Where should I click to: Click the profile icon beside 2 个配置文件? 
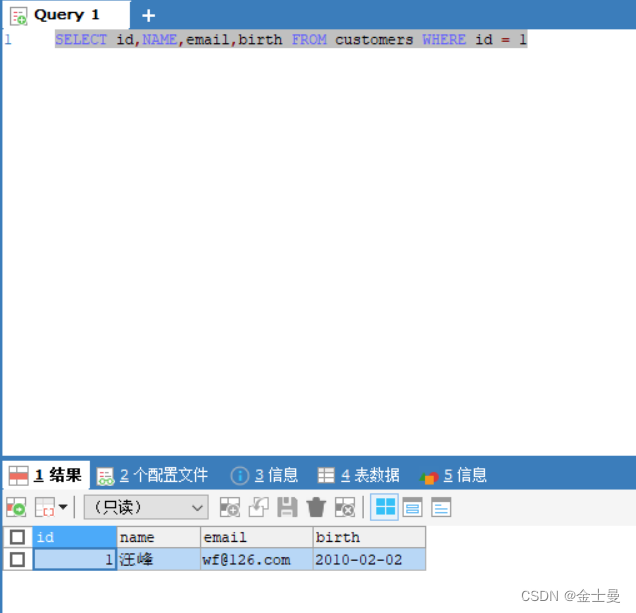[x=105, y=476]
